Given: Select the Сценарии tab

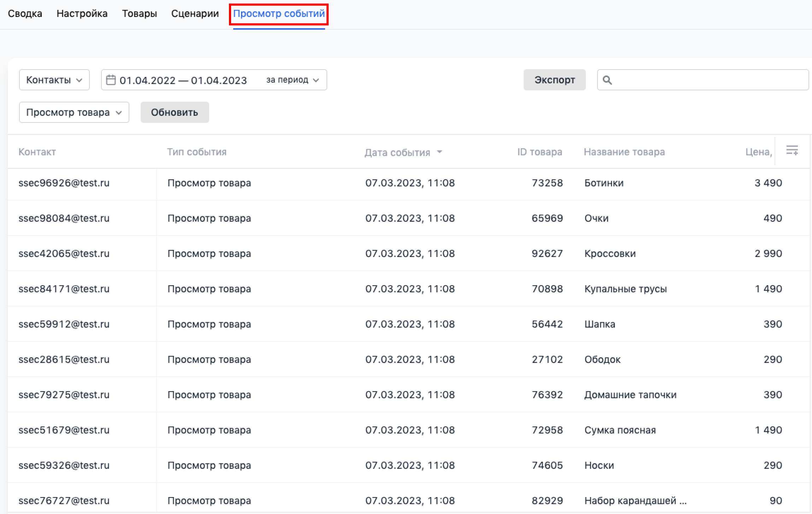Looking at the screenshot, I should pyautogui.click(x=195, y=14).
